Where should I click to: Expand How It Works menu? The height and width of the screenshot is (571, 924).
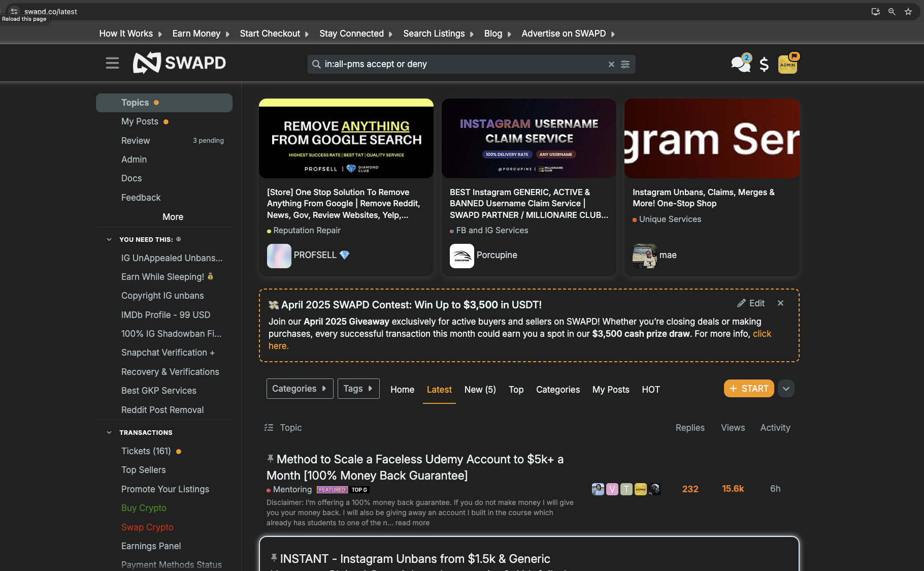(x=130, y=34)
